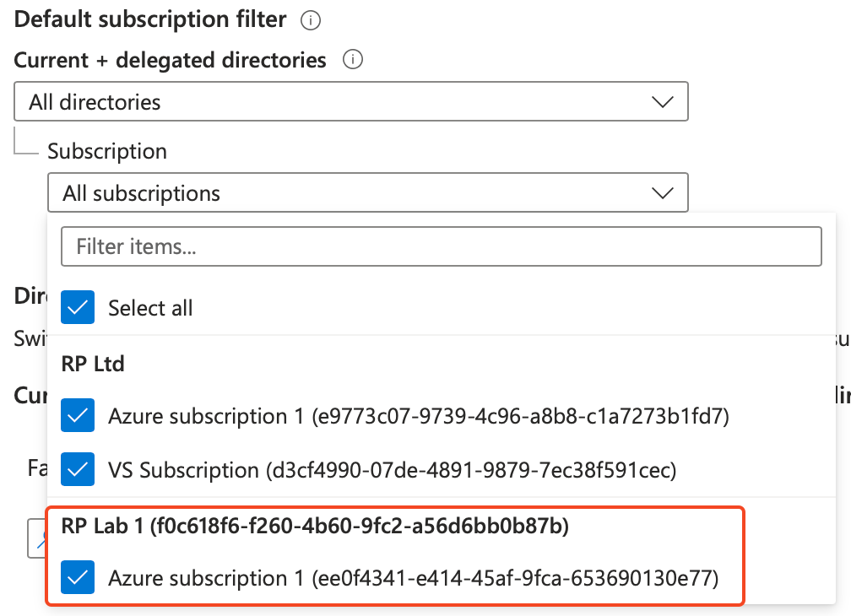Open the All directories dropdown
Viewport: 851px width, 616px height.
(350, 102)
